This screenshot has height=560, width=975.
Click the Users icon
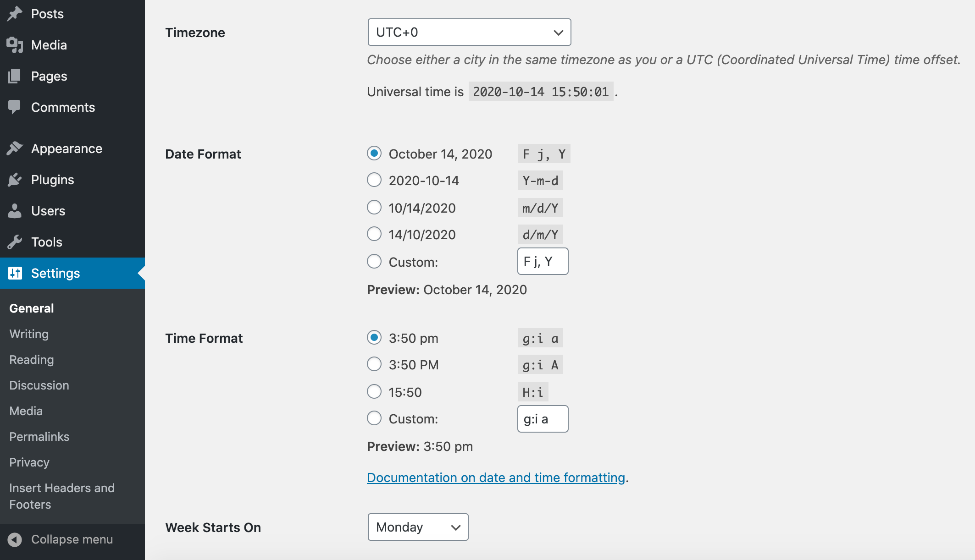tap(15, 210)
